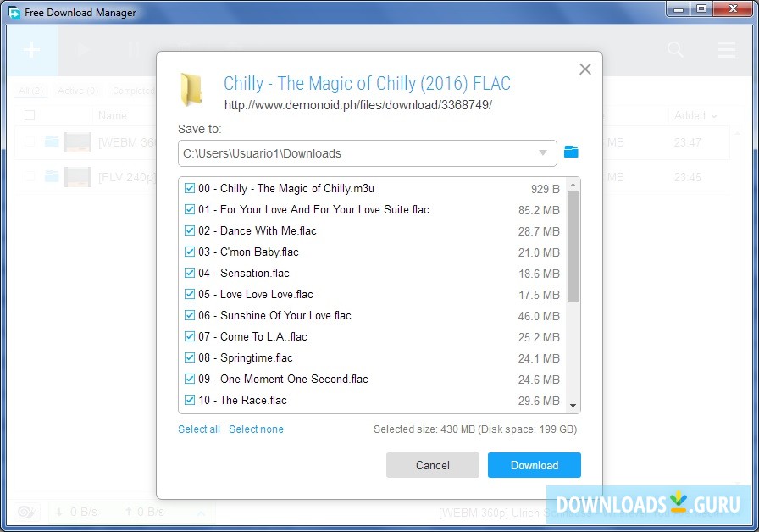The image size is (759, 532).
Task: Uncheck the 04 - Sensation.flac checkbox
Action: 190,273
